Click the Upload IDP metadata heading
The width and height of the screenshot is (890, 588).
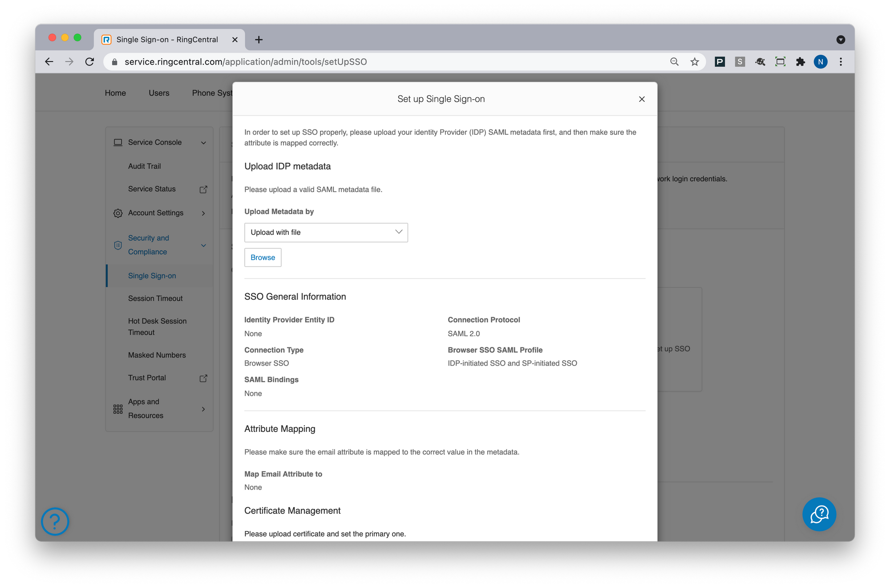(x=287, y=166)
